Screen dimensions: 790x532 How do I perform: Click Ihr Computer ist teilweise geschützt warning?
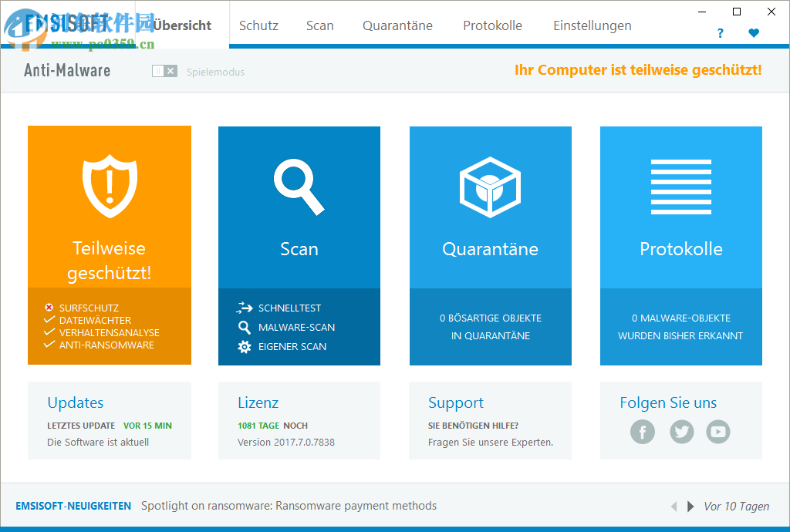tap(638, 70)
